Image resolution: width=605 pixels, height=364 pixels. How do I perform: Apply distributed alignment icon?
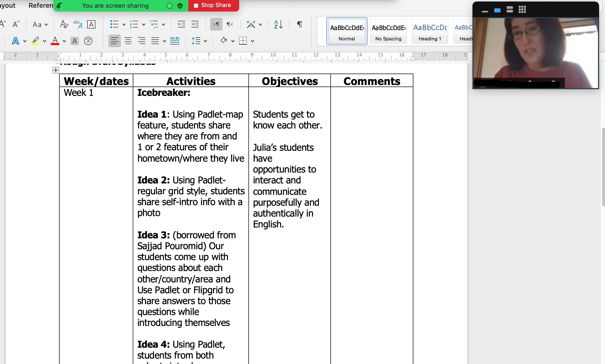coord(175,41)
